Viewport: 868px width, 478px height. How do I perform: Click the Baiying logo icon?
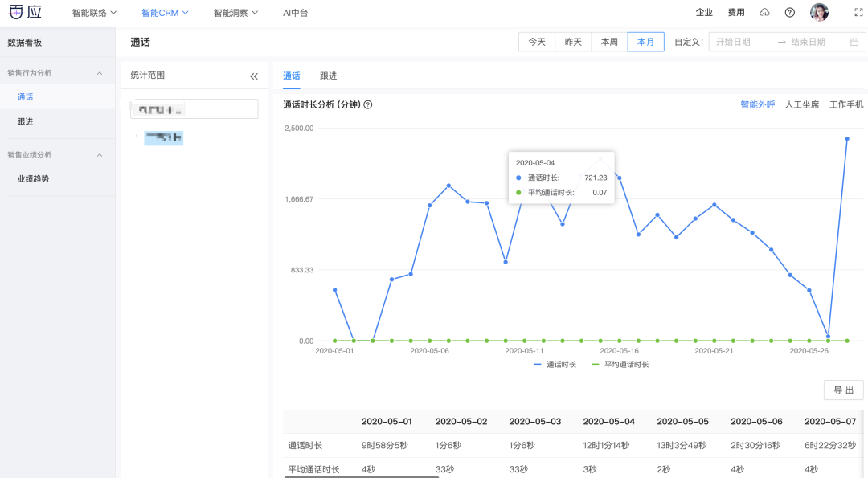(x=25, y=11)
